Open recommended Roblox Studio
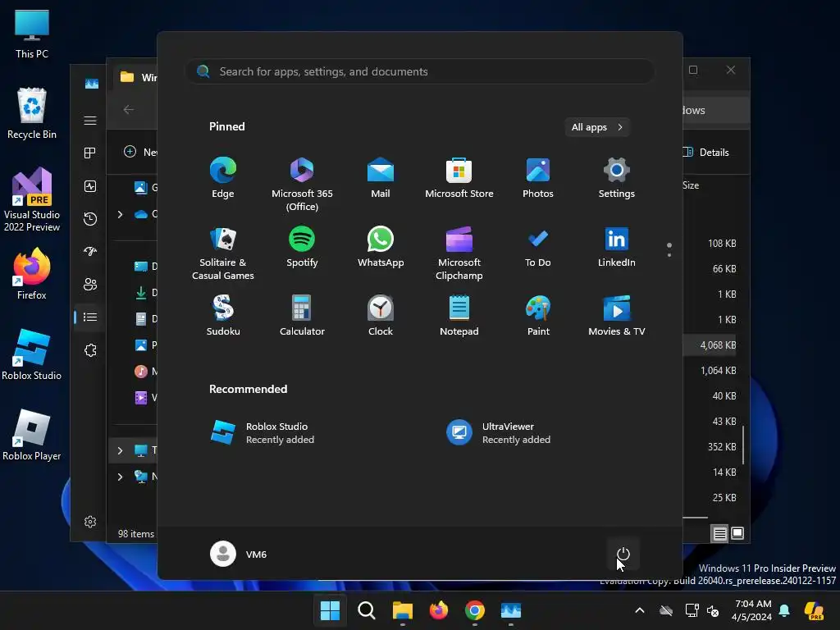Viewport: 840px width, 630px height. pyautogui.click(x=262, y=433)
